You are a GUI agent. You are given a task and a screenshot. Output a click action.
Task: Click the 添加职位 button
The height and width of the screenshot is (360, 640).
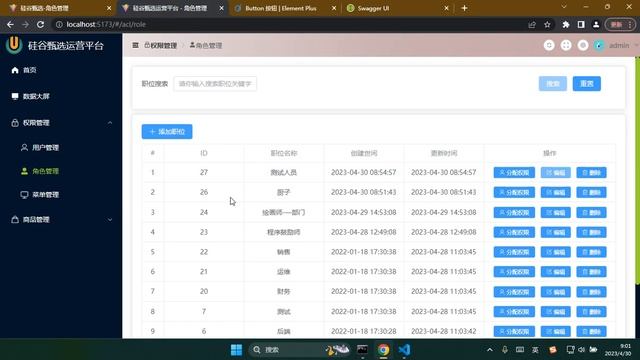pyautogui.click(x=167, y=131)
